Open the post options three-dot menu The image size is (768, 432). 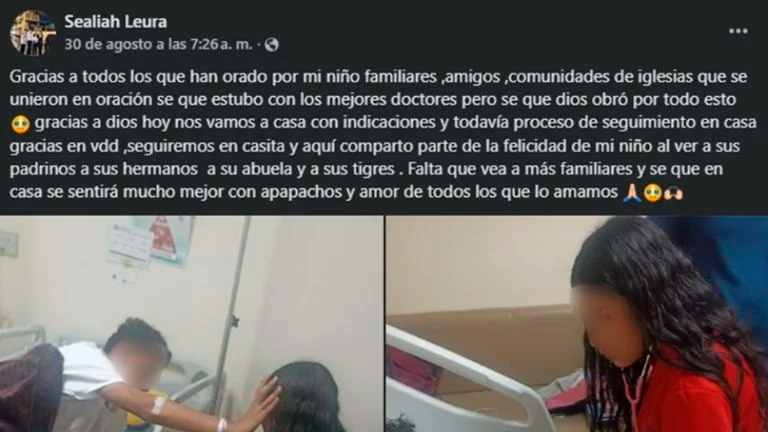coord(738,31)
